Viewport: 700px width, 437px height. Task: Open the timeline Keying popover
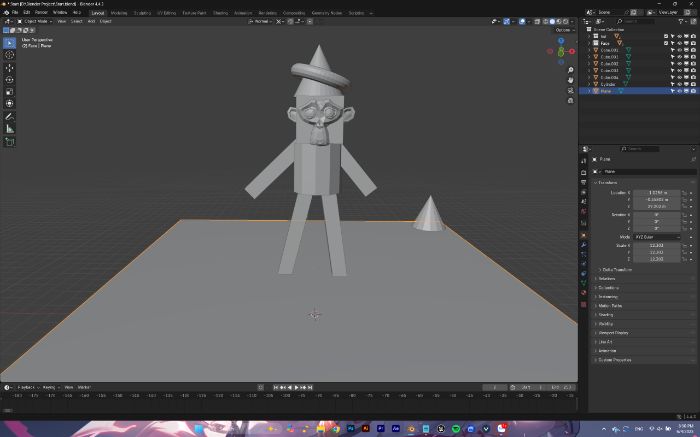[x=50, y=387]
